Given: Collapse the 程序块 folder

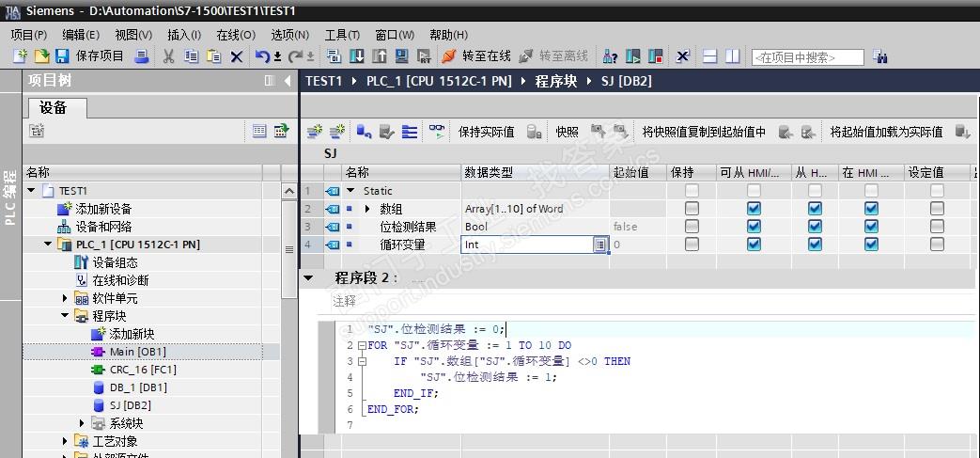Looking at the screenshot, I should pyautogui.click(x=65, y=315).
